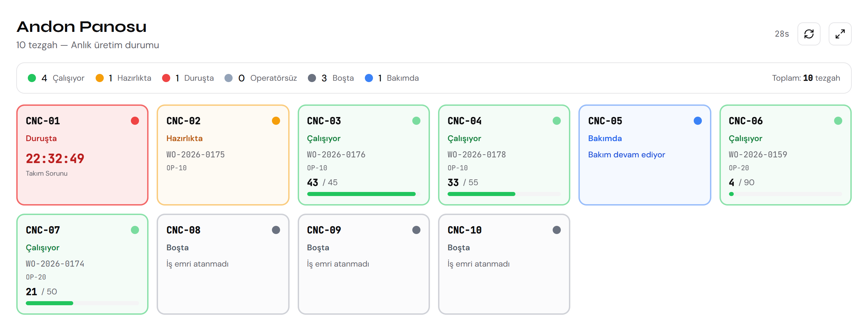Click work order WO-2026-0176
This screenshot has width=868, height=331.
(336, 155)
